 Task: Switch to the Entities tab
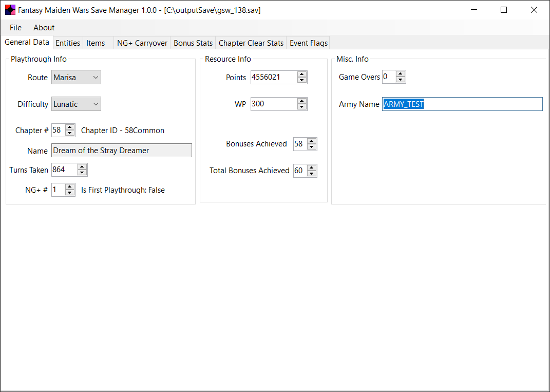tap(68, 43)
